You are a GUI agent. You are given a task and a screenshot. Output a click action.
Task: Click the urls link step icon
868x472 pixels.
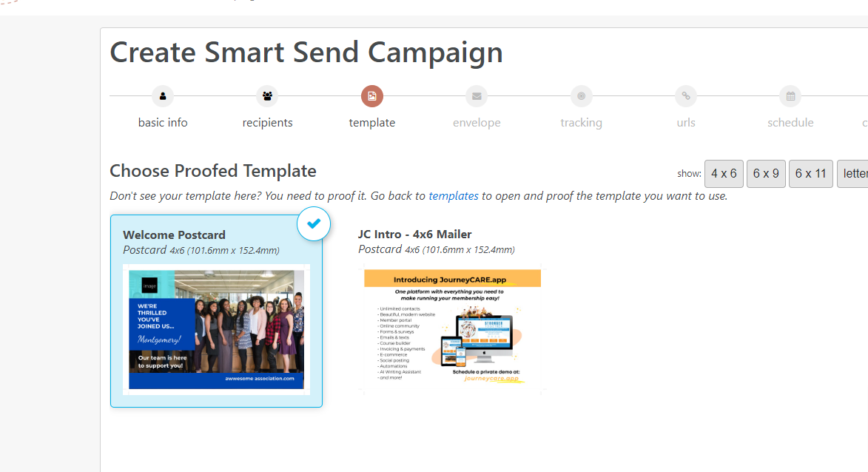point(686,96)
